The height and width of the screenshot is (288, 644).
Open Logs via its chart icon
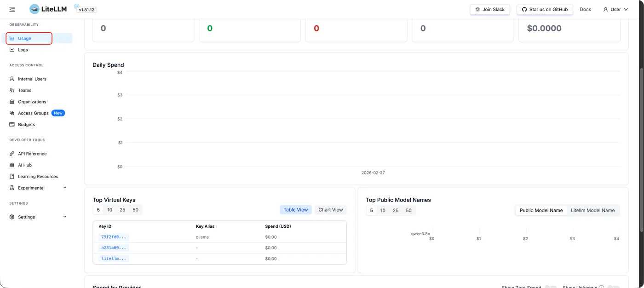pos(12,50)
